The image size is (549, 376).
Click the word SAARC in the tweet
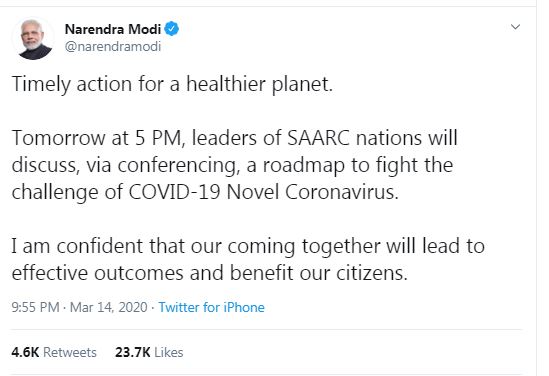[x=318, y=138]
